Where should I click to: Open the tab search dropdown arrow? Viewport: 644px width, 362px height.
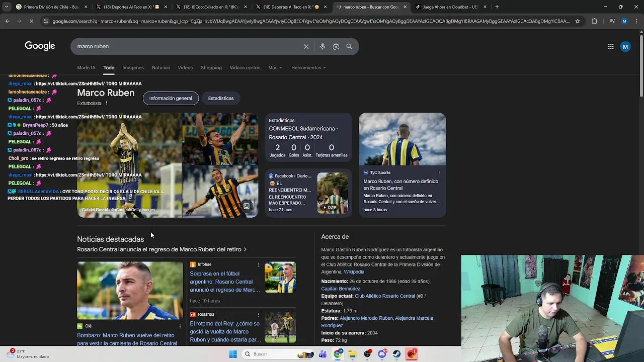(6, 7)
